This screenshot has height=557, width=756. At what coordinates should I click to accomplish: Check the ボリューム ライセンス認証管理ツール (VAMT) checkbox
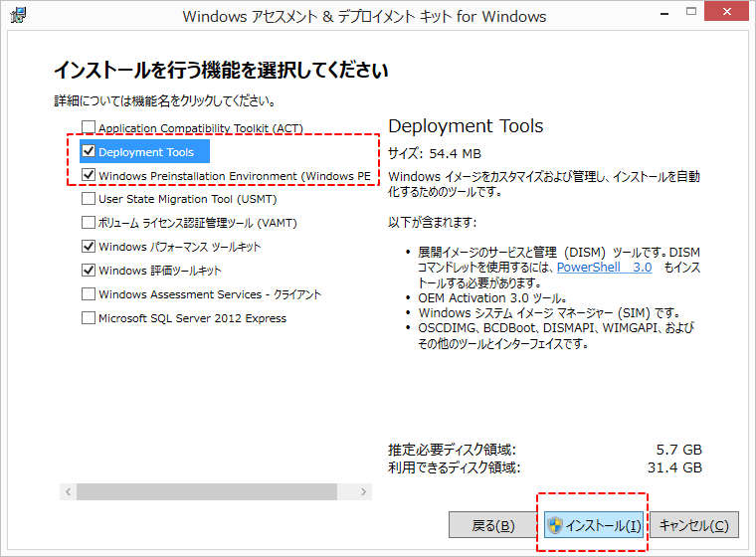89,223
